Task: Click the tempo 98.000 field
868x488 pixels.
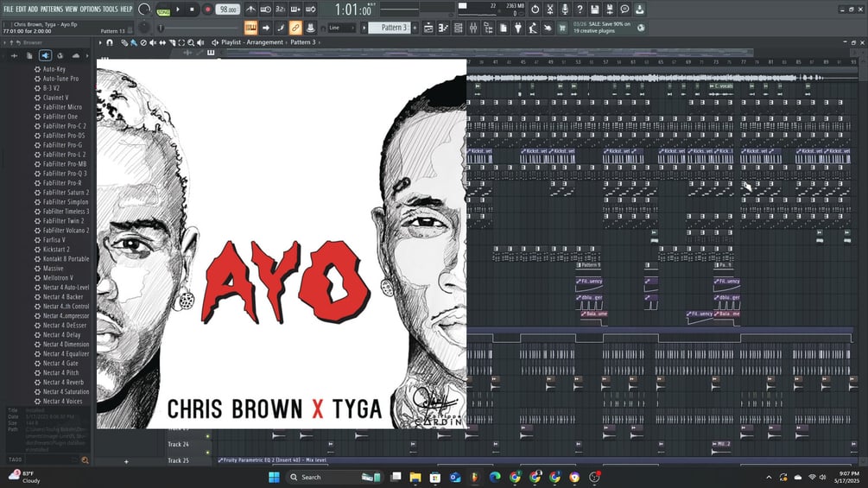Action: [x=228, y=10]
